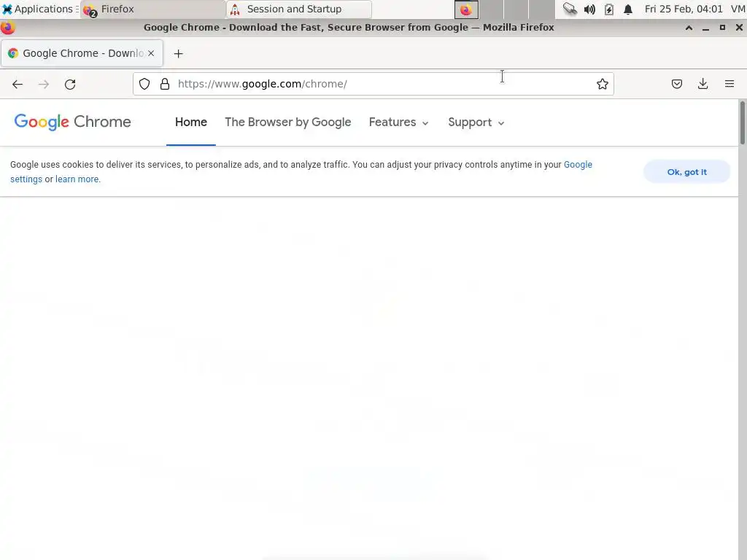The width and height of the screenshot is (747, 560).
Task: Open the learn more link
Action: [77, 179]
